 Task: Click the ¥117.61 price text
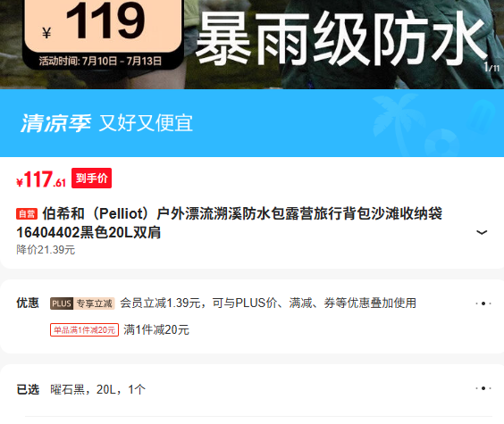[41, 179]
